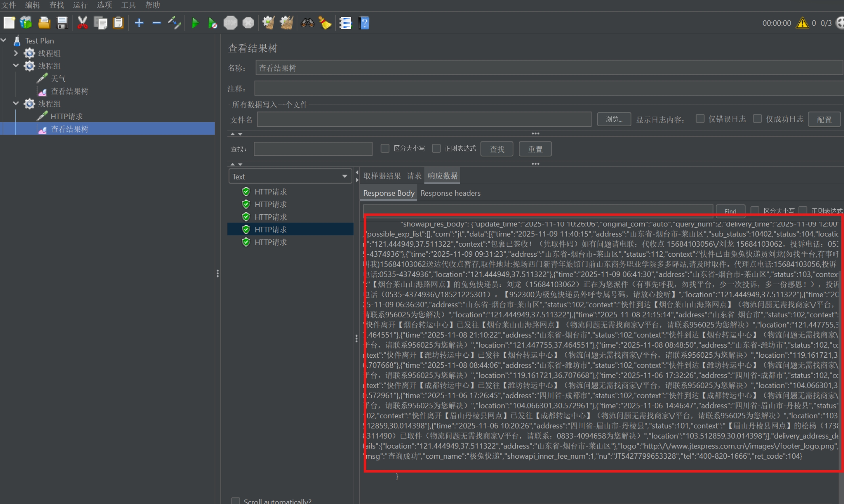Click the binoculars Search icon
The height and width of the screenshot is (504, 844).
(x=307, y=23)
